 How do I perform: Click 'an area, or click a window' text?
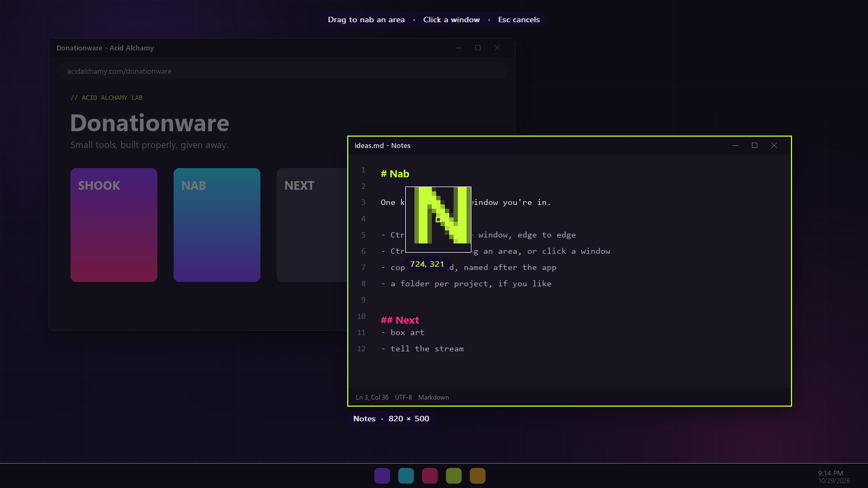click(547, 251)
